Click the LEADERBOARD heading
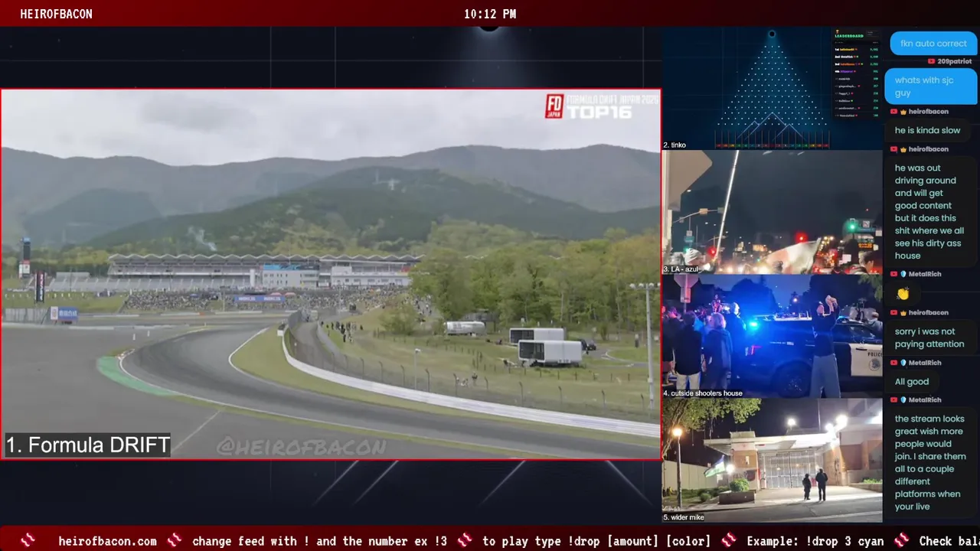 pos(848,36)
